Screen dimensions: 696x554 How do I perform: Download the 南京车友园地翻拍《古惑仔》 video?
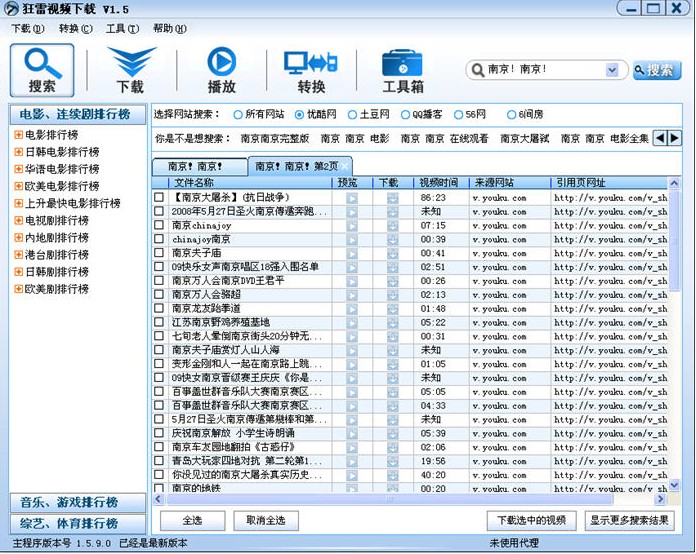coord(392,447)
